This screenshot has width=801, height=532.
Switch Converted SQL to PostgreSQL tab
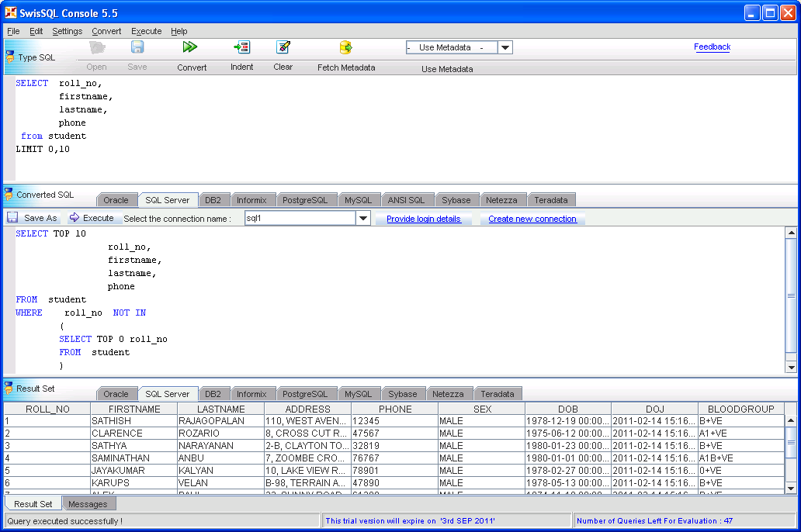(305, 200)
